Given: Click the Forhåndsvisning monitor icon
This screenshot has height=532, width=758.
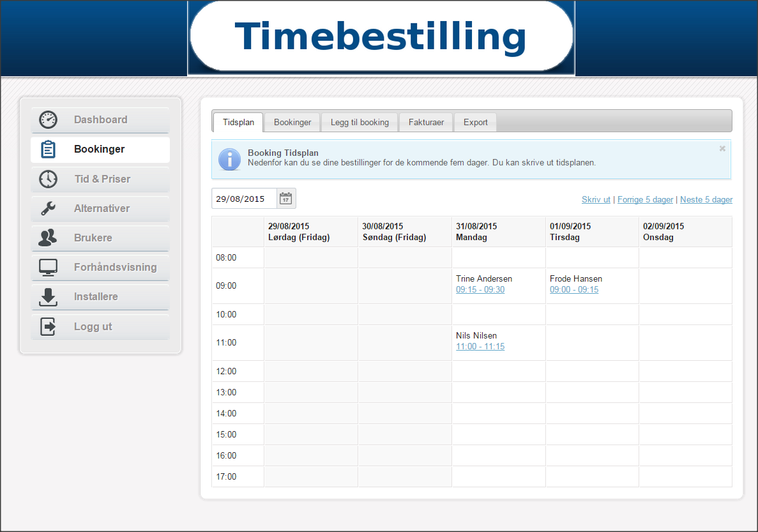Looking at the screenshot, I should 49,268.
